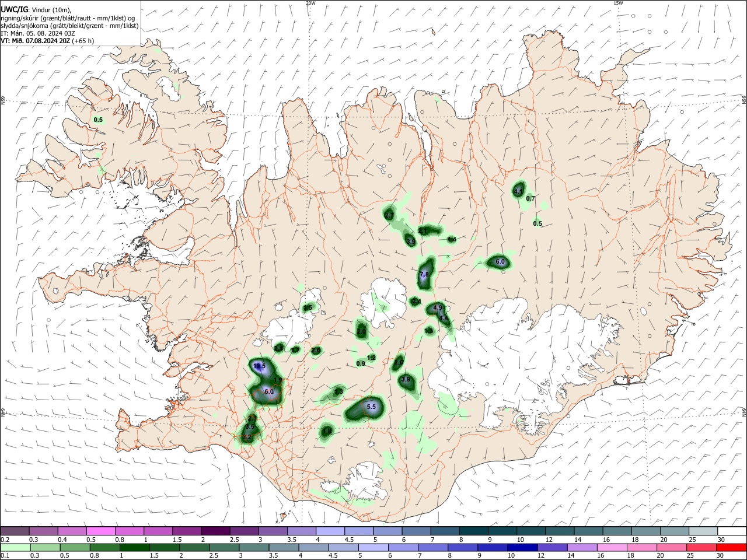Pick dark blue swatch between 10 and 12, bottom row
This screenshot has height=560, width=747.
[x=521, y=547]
